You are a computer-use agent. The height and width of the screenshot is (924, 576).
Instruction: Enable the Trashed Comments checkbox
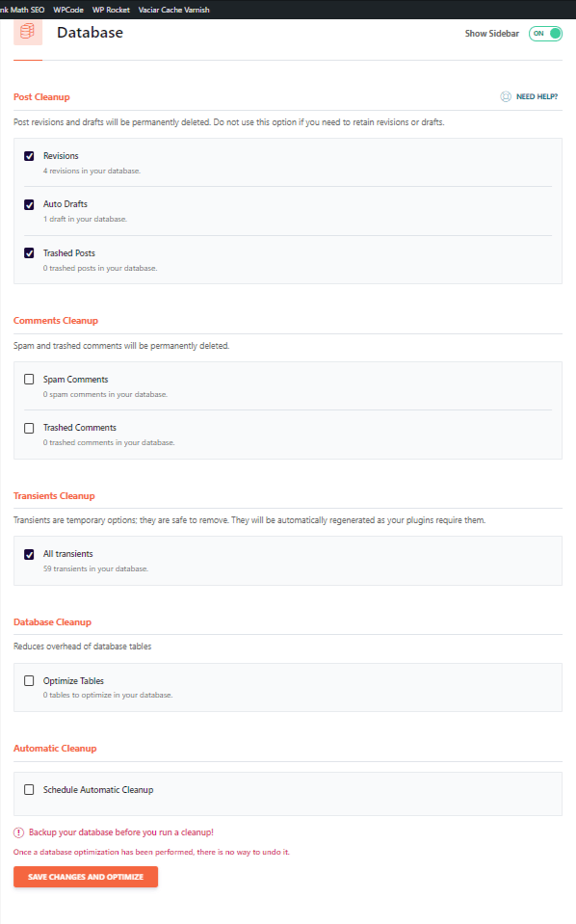coord(29,428)
